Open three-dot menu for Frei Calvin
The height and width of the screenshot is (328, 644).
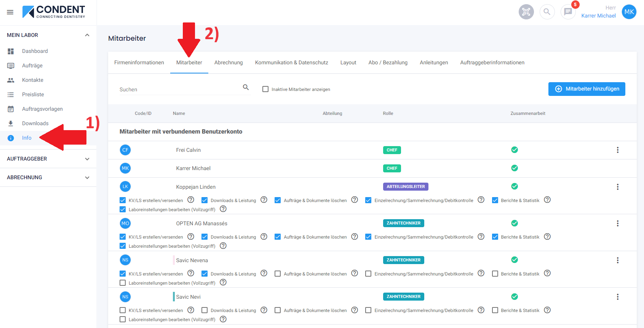coord(617,150)
